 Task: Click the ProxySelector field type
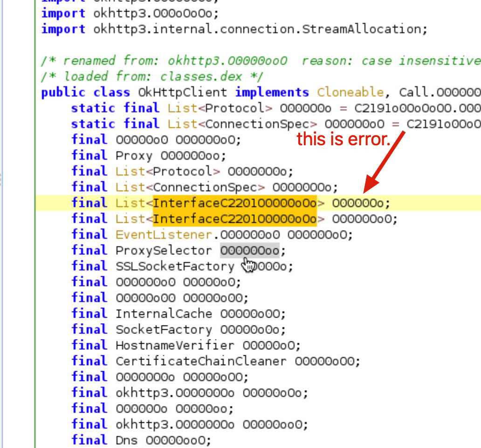click(164, 251)
